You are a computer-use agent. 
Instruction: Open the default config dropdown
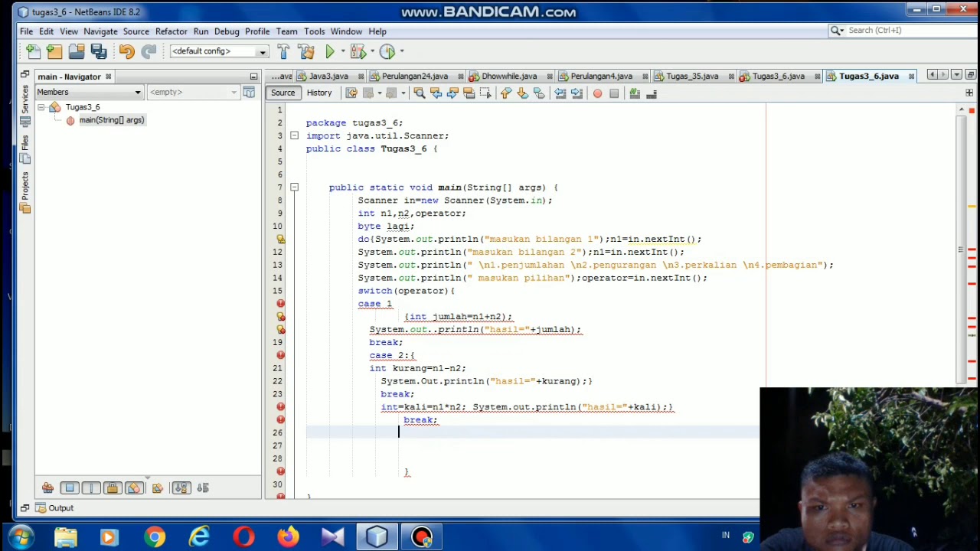coord(218,51)
